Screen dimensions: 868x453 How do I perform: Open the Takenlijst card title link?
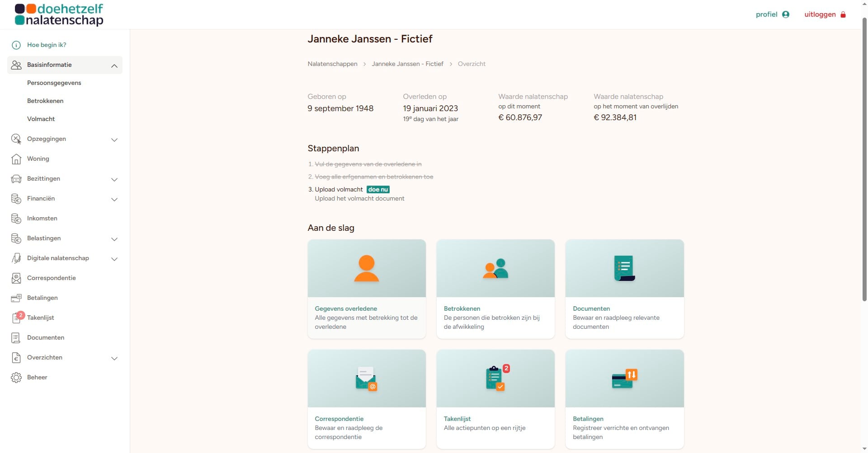(457, 419)
